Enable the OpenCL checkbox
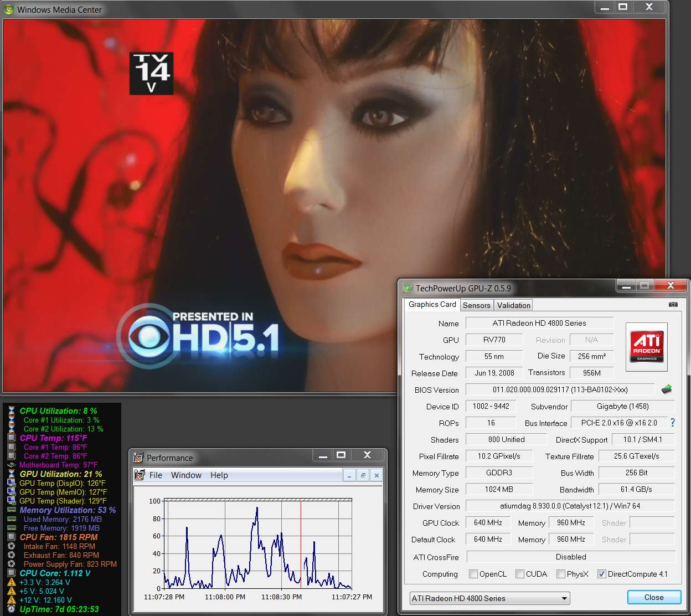Image resolution: width=691 pixels, height=616 pixels. tap(473, 574)
